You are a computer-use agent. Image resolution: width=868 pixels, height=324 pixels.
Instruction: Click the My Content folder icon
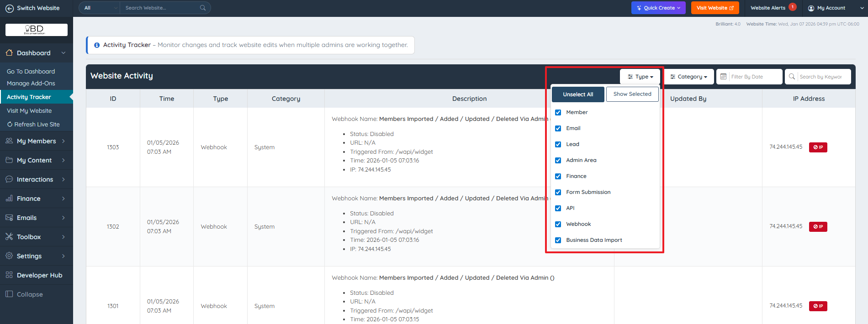(9, 160)
